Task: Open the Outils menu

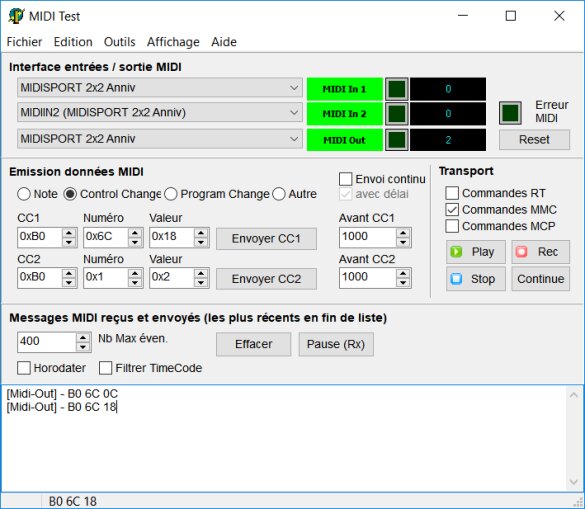Action: pos(120,42)
